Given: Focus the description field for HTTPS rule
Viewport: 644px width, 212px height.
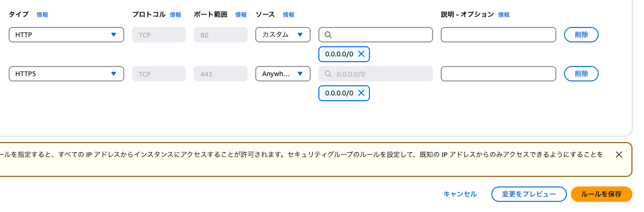Looking at the screenshot, I should pyautogui.click(x=499, y=74).
